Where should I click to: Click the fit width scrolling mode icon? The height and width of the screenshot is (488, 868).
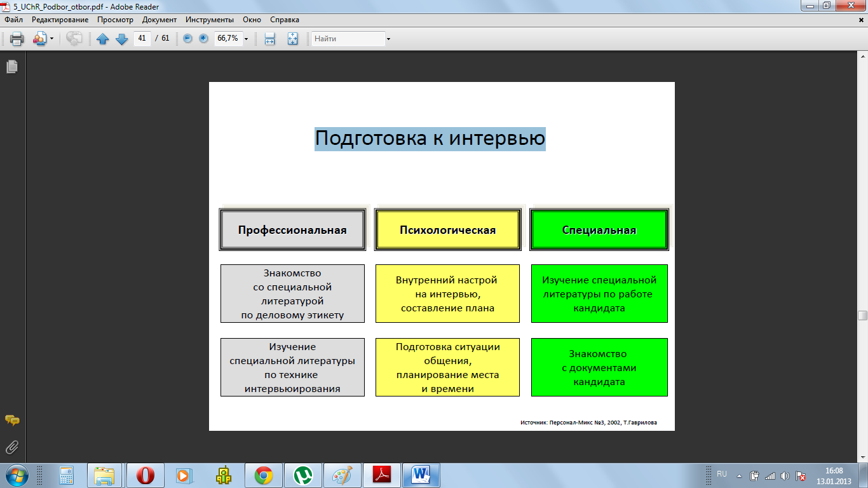(x=269, y=39)
